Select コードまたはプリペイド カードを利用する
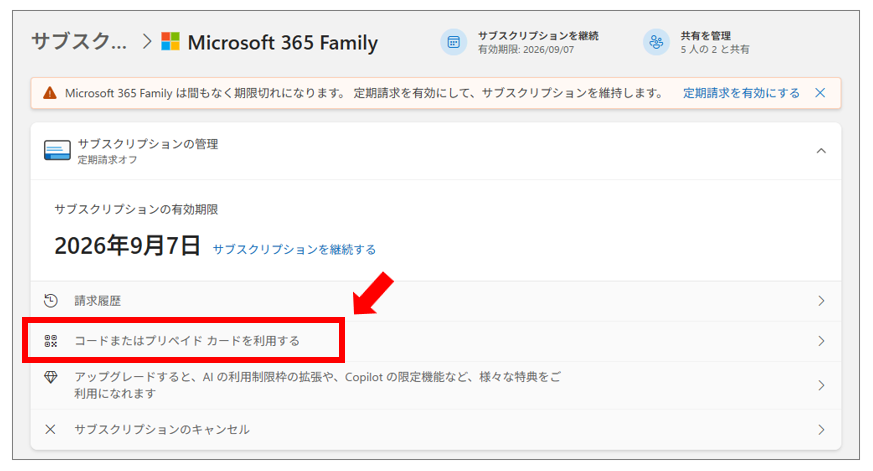The height and width of the screenshot is (471, 873). point(187,341)
